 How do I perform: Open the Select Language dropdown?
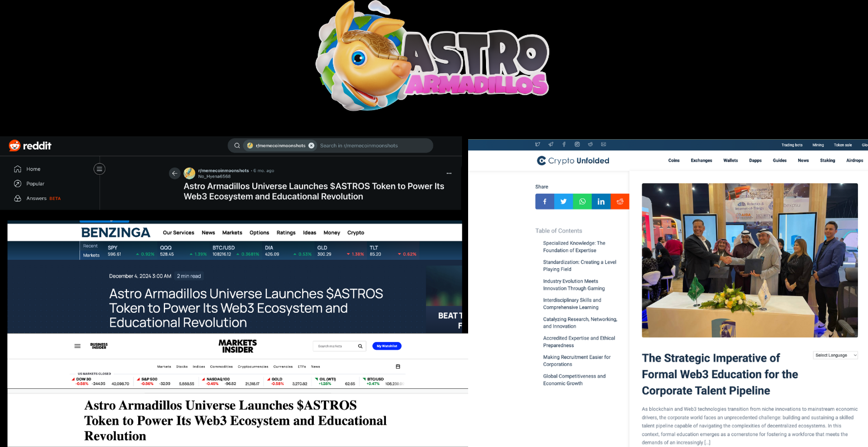click(x=835, y=355)
